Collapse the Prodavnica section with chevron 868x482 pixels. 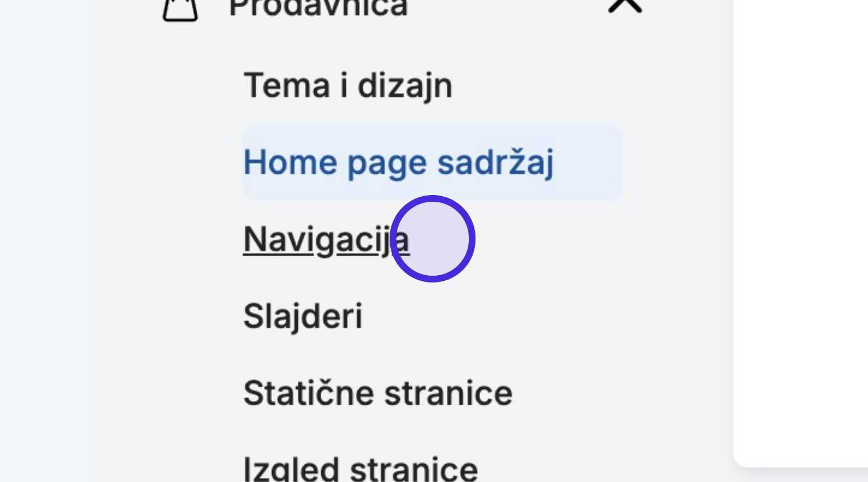point(625,6)
